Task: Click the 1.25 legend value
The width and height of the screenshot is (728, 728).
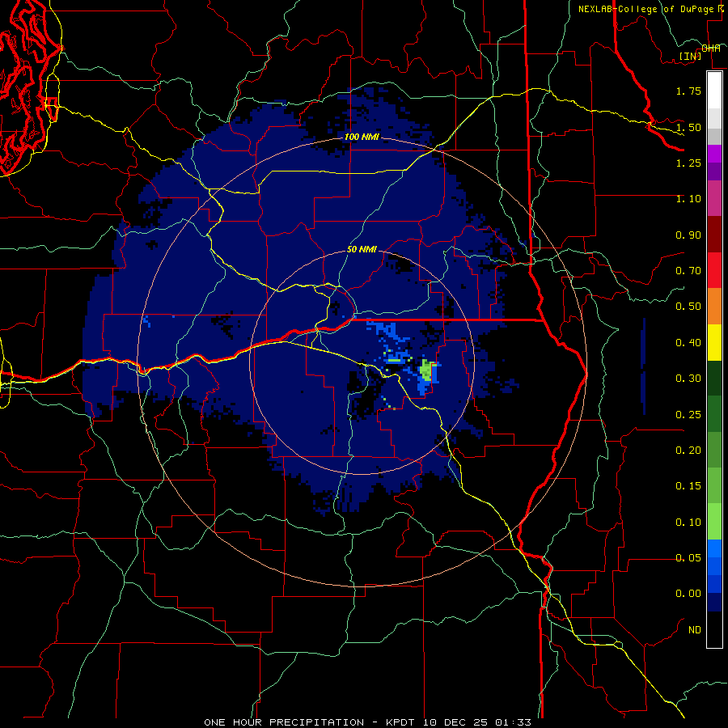Action: click(688, 163)
